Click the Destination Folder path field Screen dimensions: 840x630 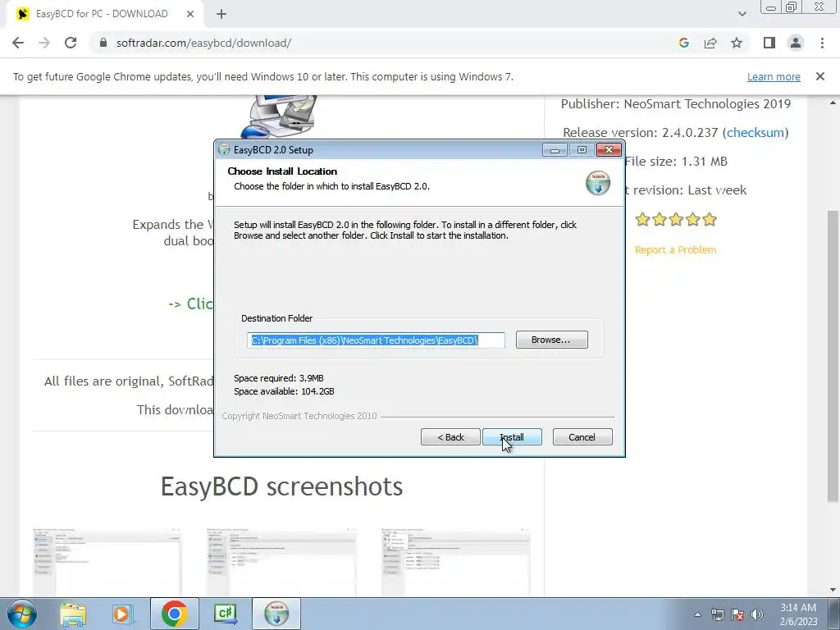(x=376, y=340)
